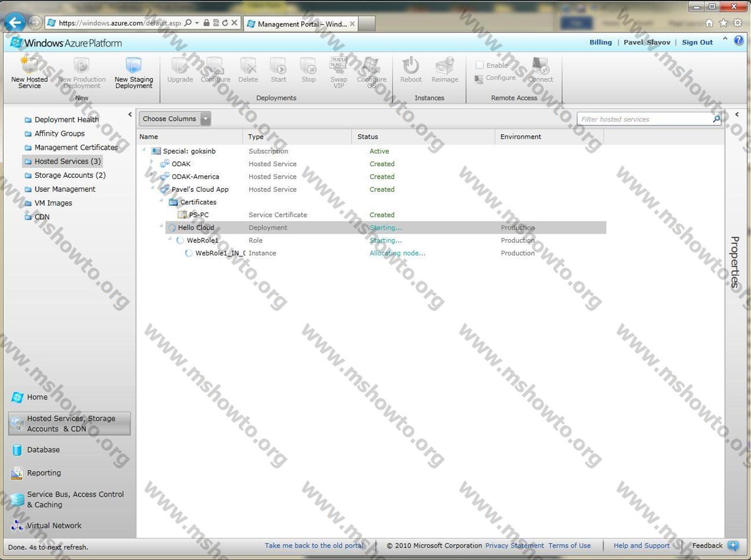Click New Production Deployment icon
Image resolution: width=751 pixels, height=560 pixels.
coord(81,65)
